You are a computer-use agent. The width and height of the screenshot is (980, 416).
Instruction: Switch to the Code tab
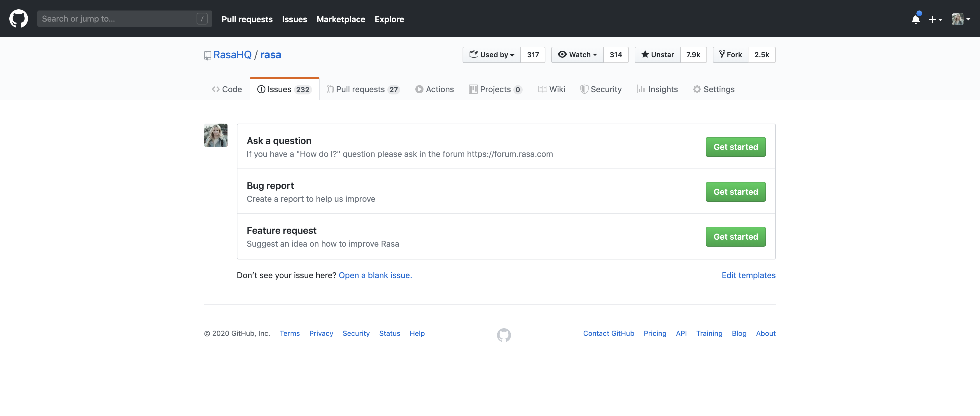pyautogui.click(x=227, y=89)
